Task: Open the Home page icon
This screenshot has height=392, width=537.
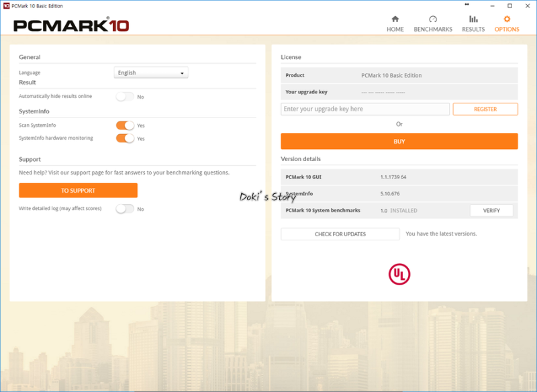Action: click(395, 19)
